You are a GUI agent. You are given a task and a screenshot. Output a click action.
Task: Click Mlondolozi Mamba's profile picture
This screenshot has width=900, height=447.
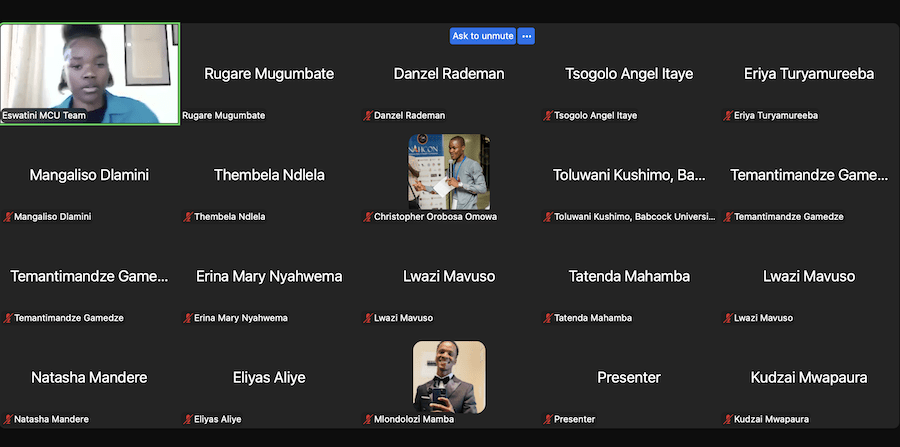click(449, 377)
